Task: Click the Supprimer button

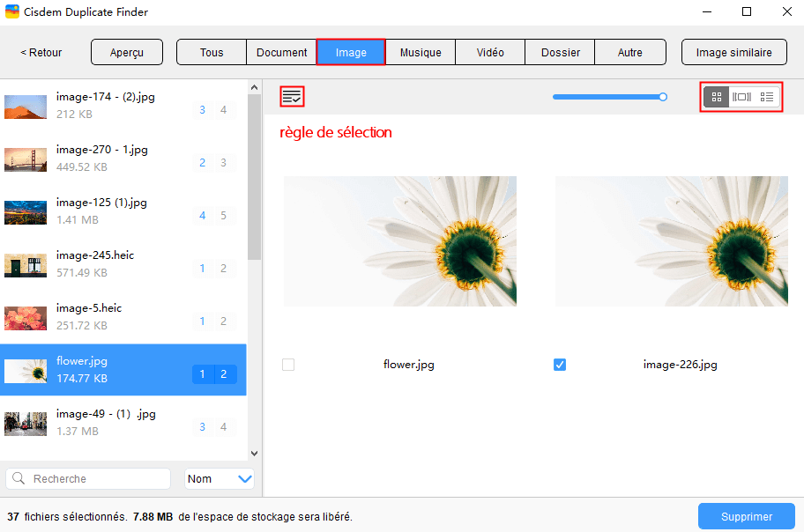Action: [x=746, y=515]
